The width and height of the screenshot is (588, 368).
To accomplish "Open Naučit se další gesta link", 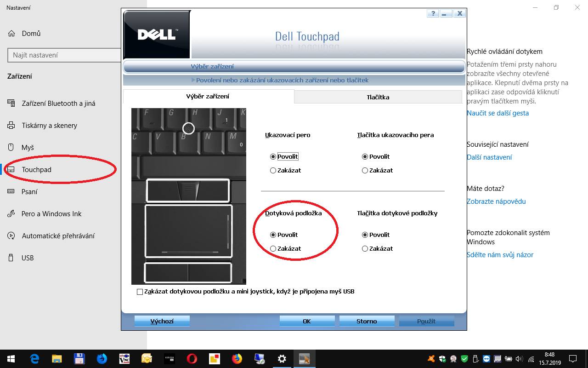I will pyautogui.click(x=498, y=113).
